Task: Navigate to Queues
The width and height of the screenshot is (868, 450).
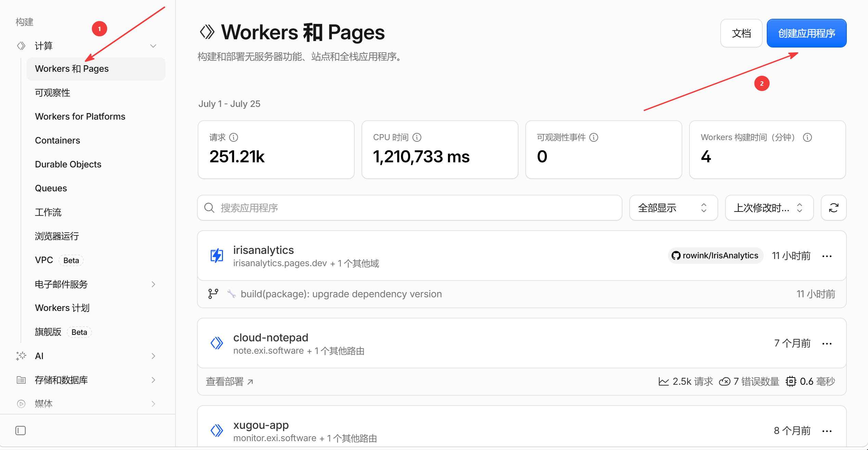Action: 51,188
